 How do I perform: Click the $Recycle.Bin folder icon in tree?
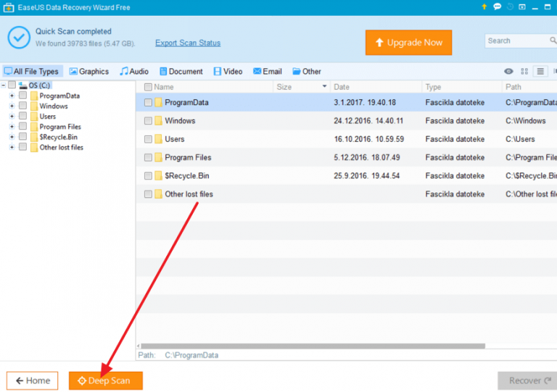tap(34, 137)
